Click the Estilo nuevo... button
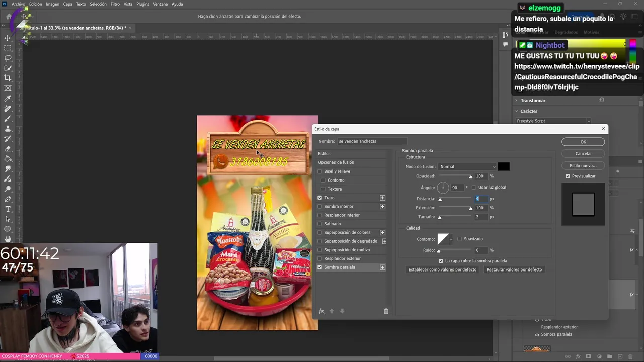644x362 pixels. (583, 166)
